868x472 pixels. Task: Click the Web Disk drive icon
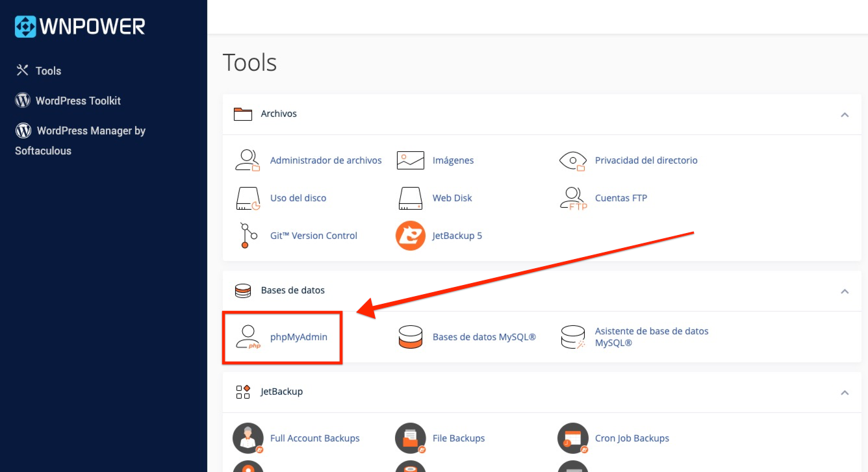410,198
